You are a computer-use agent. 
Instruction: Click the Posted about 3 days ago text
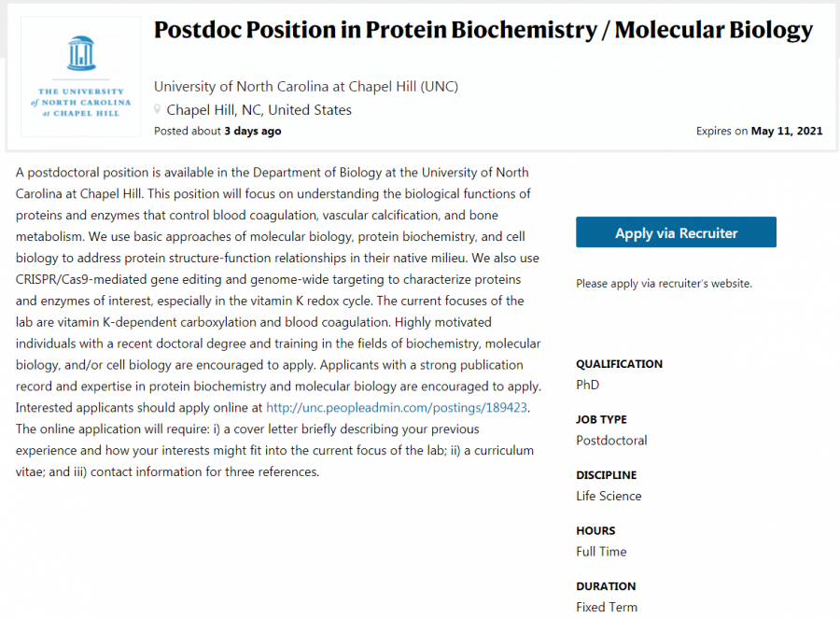click(217, 132)
